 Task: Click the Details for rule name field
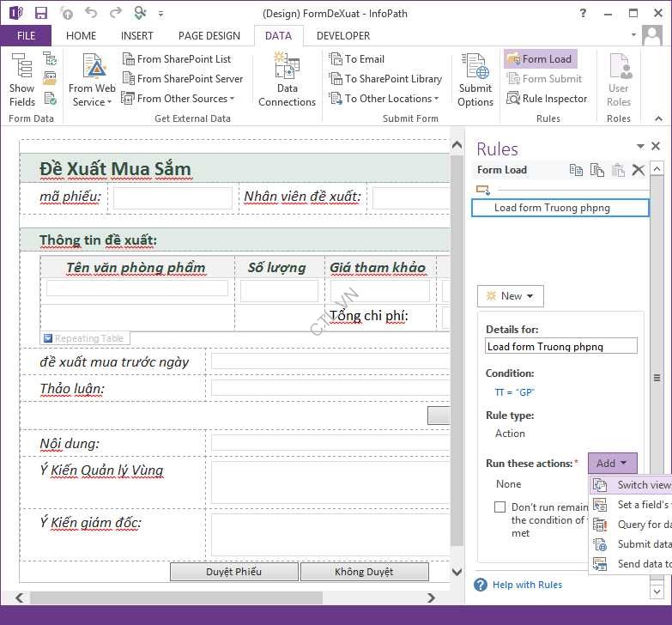pos(560,347)
